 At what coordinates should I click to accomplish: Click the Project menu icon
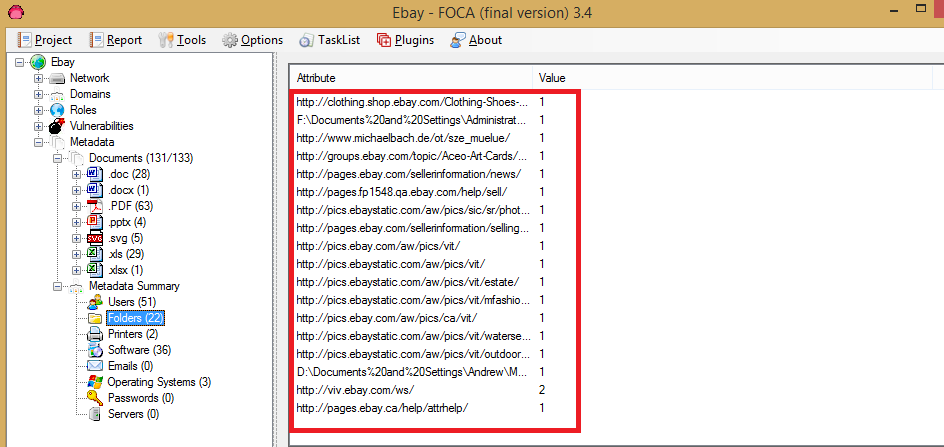click(x=25, y=40)
